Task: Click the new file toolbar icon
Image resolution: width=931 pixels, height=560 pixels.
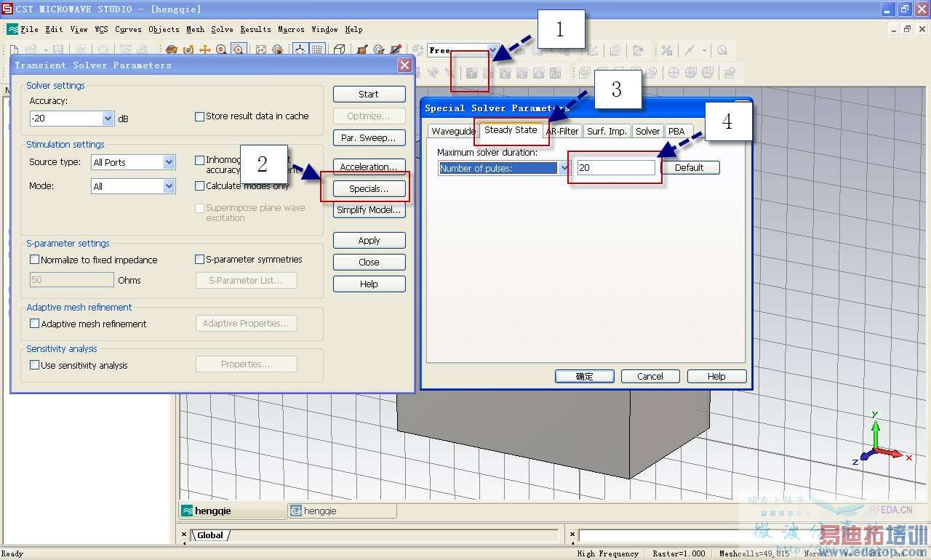Action: [x=14, y=50]
